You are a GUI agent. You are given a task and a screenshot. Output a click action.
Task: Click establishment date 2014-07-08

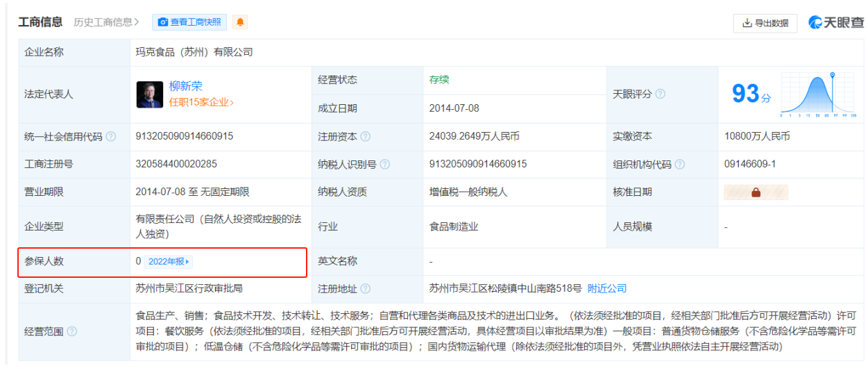(454, 108)
